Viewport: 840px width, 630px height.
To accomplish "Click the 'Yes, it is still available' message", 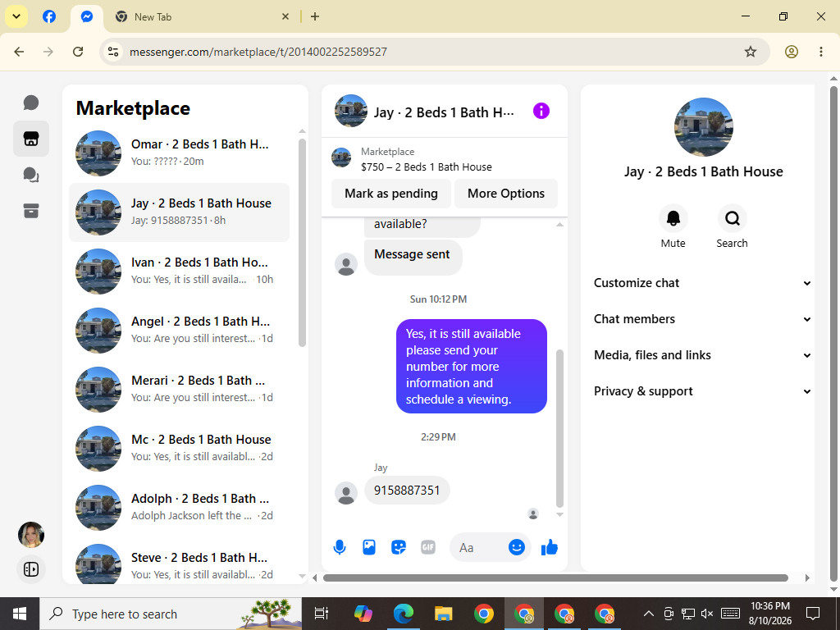I will tap(472, 367).
